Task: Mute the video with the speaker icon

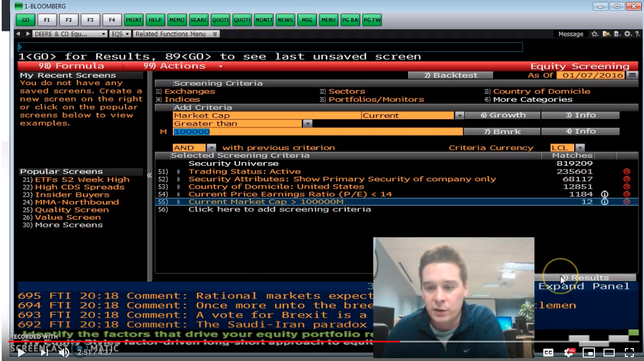Action: 64,353
